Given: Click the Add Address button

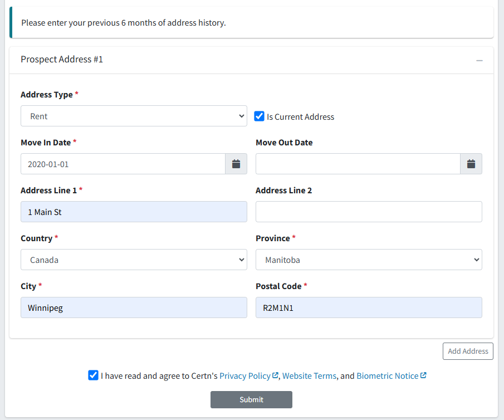Looking at the screenshot, I should tap(468, 351).
